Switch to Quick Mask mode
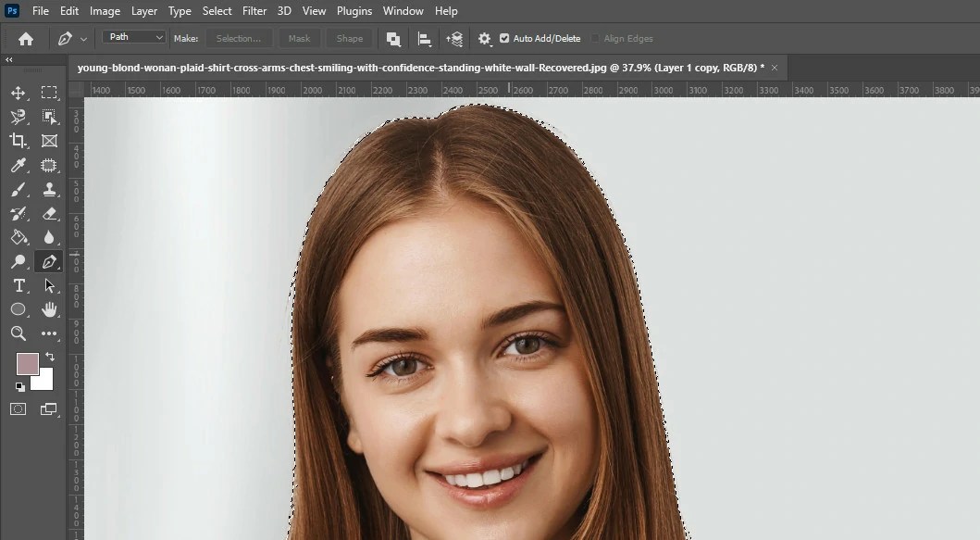 (18, 409)
